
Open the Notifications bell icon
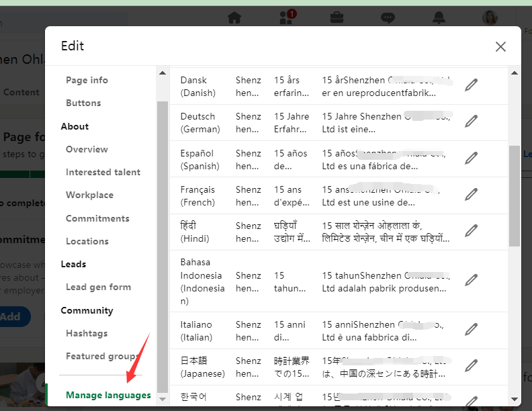click(439, 17)
